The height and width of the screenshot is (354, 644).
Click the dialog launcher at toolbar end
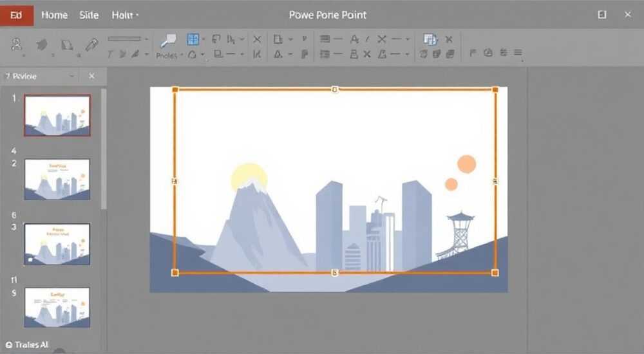tap(522, 61)
